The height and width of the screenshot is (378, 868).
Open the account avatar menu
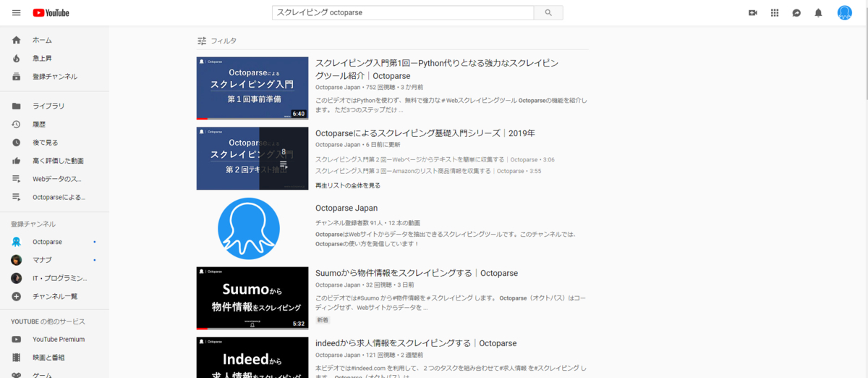844,12
